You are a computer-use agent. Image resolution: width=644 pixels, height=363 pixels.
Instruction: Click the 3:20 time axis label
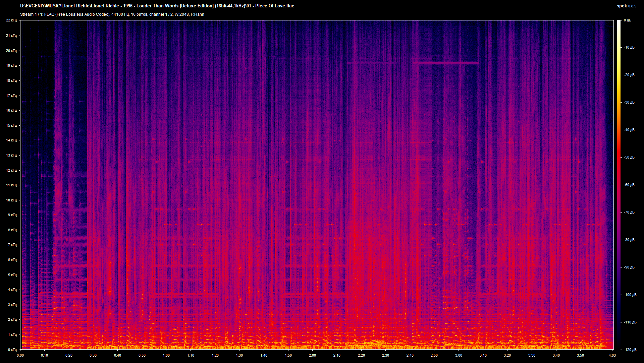(507, 355)
